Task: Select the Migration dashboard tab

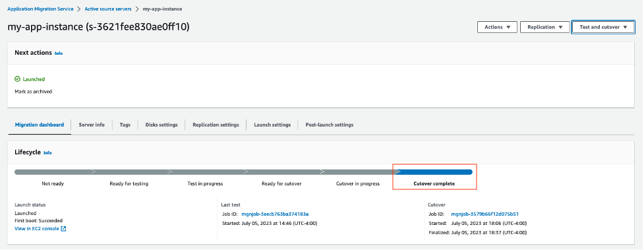Action: coord(40,125)
